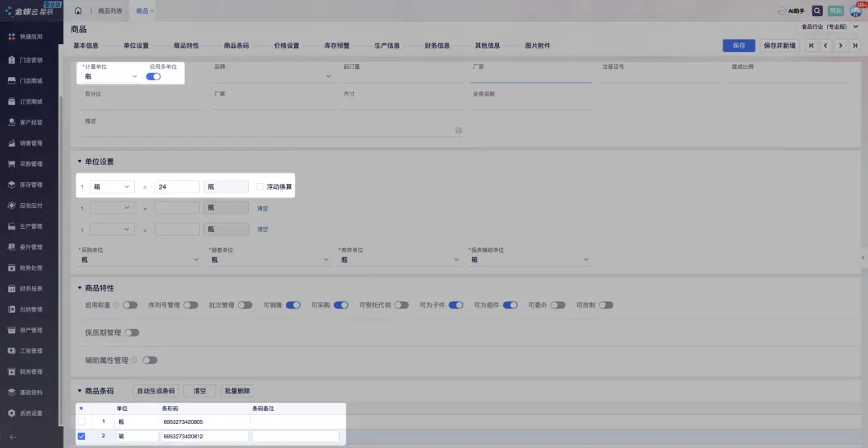Collapse the sidebar with the back arrow
The width and height of the screenshot is (868, 448).
pos(12,437)
